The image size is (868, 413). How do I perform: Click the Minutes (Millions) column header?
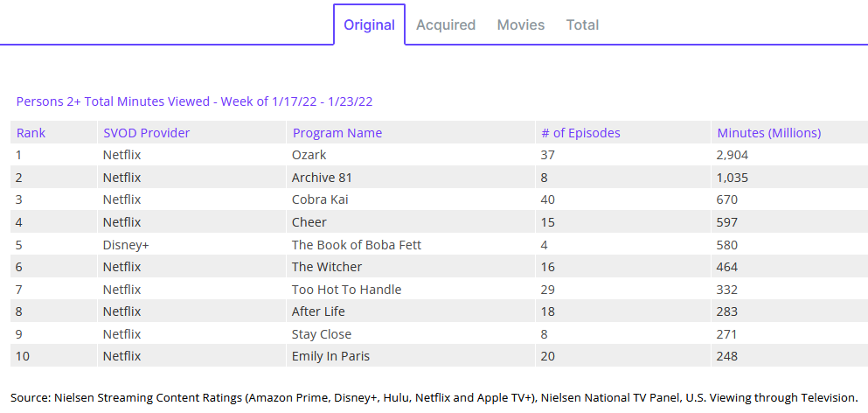[x=768, y=133]
